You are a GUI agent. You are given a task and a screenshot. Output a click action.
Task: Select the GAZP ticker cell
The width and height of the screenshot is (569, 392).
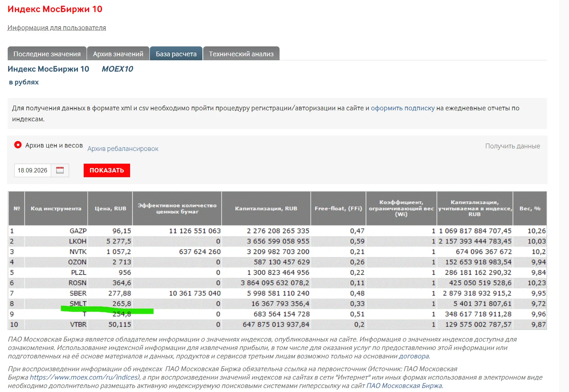point(78,231)
